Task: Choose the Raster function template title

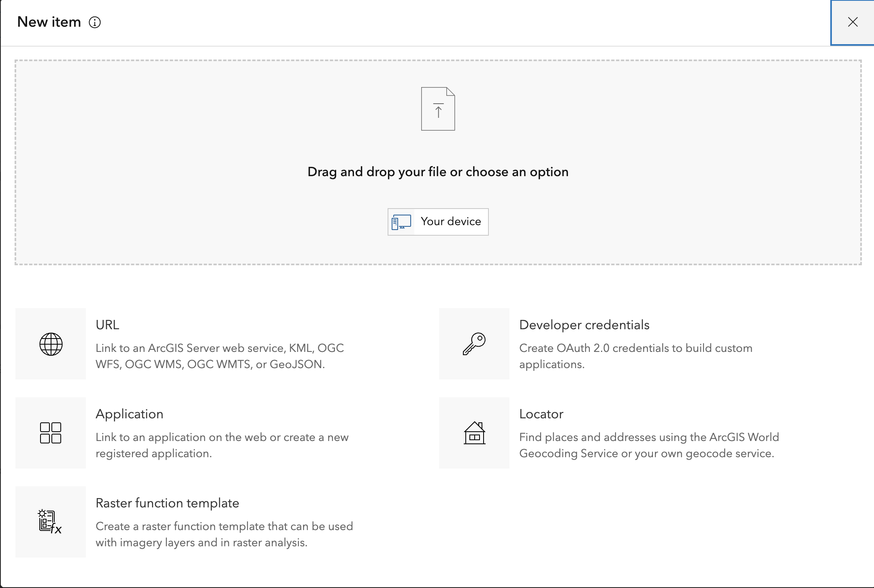Action: tap(167, 503)
